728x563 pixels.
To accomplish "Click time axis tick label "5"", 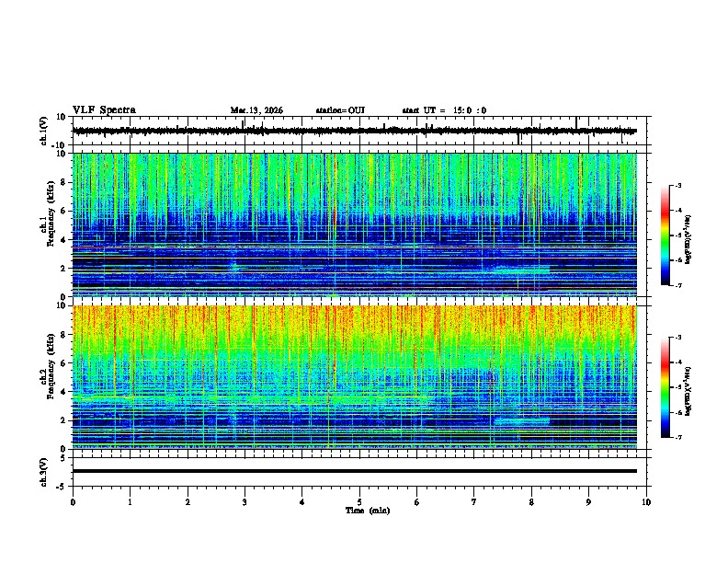I will (x=359, y=502).
